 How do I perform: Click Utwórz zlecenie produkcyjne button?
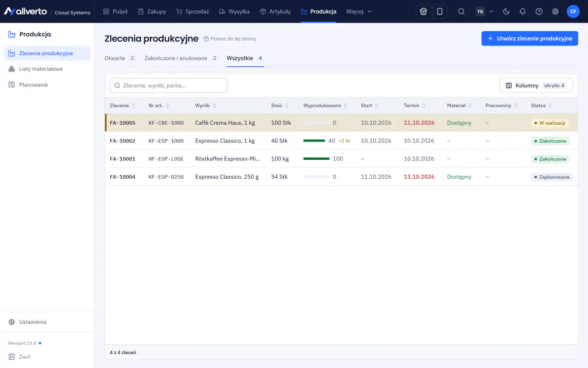(529, 39)
